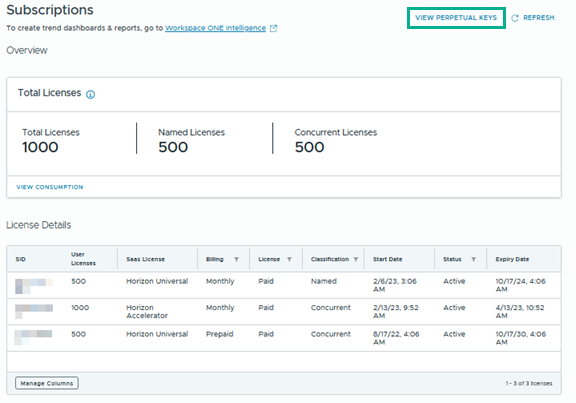Select the Prepaid billing cell

[x=219, y=334]
